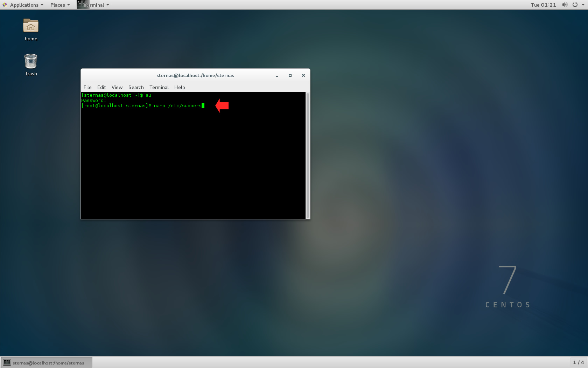Viewport: 588px width, 368px height.
Task: Close the terminal window
Action: [303, 75]
